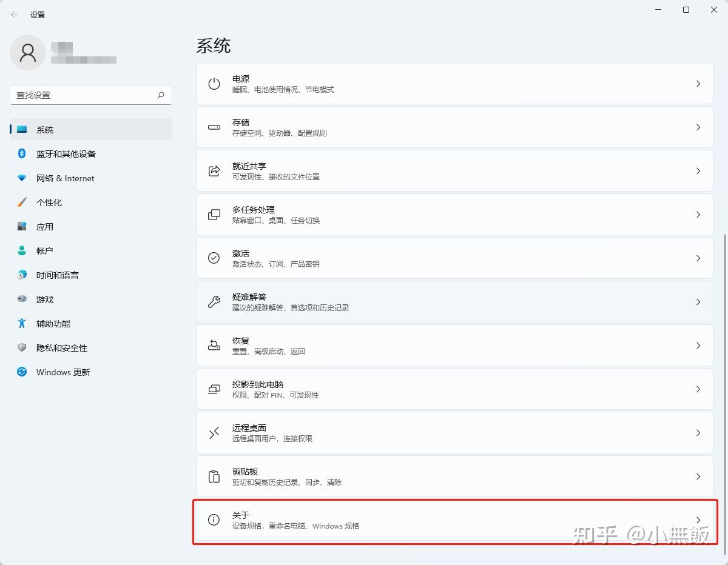This screenshot has height=565, width=728.
Task: Select 隐私和安全性 in the sidebar
Action: (62, 348)
